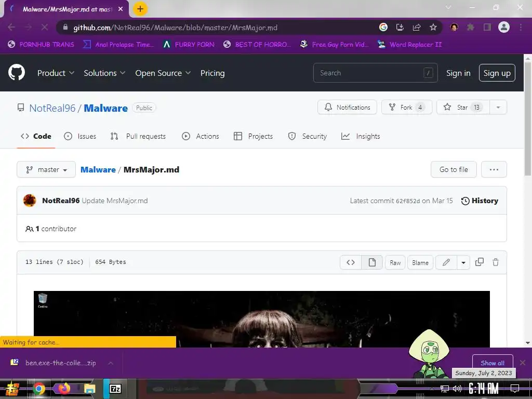Viewport: 532px width, 399px height.
Task: Open 7-Zip from the taskbar
Action: pos(115,389)
